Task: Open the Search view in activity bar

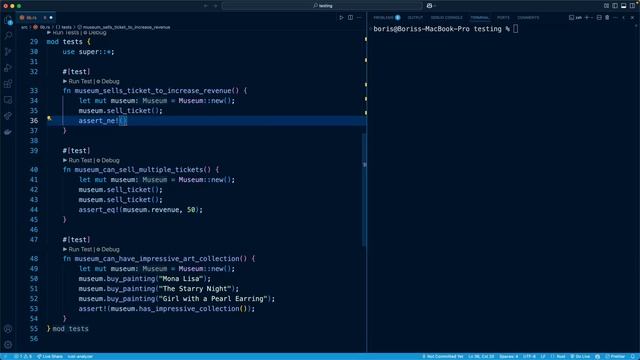Action: click(x=8, y=36)
